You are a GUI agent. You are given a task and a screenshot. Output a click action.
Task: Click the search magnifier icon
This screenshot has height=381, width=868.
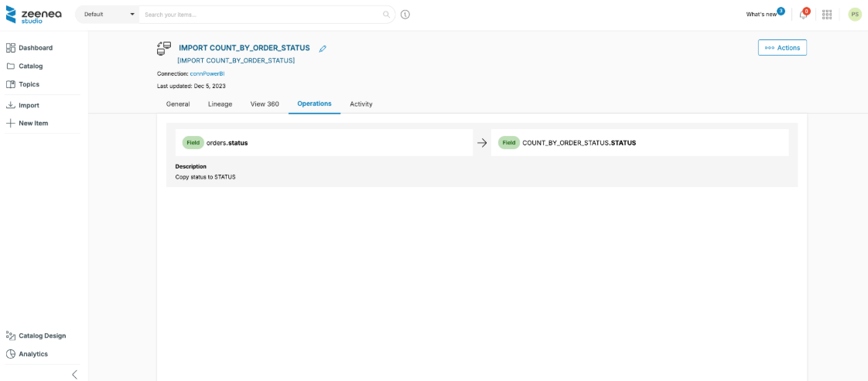386,15
